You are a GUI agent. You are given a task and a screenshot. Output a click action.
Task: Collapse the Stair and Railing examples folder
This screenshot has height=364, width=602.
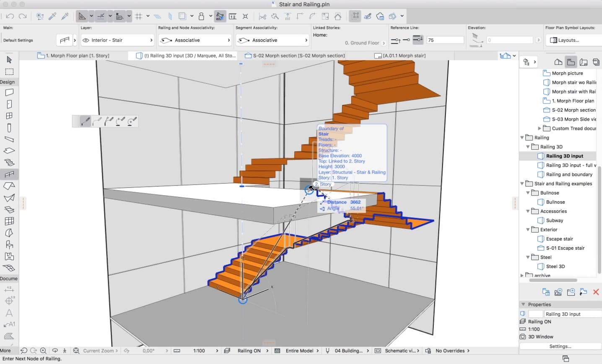point(522,183)
